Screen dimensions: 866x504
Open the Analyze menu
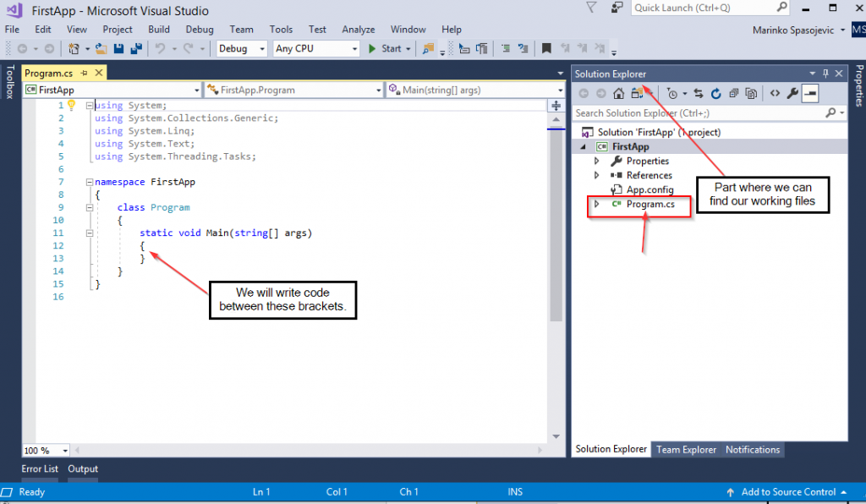(358, 30)
